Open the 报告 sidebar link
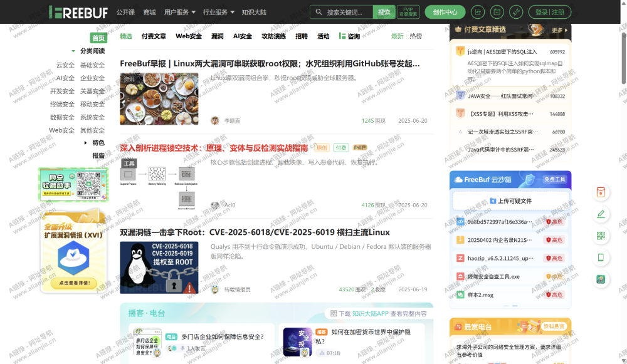This screenshot has width=627, height=364. [x=99, y=155]
